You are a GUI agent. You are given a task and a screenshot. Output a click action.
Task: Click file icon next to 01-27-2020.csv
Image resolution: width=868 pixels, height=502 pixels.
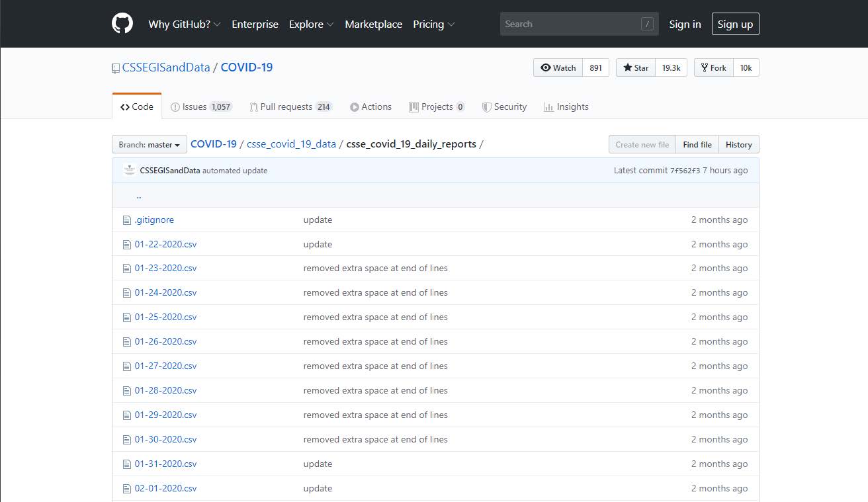127,366
